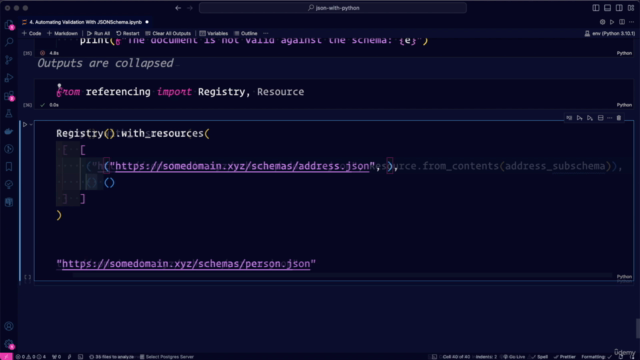This screenshot has height=360, width=640.
Task: Open the Accounts menu icon
Action: tap(9, 326)
